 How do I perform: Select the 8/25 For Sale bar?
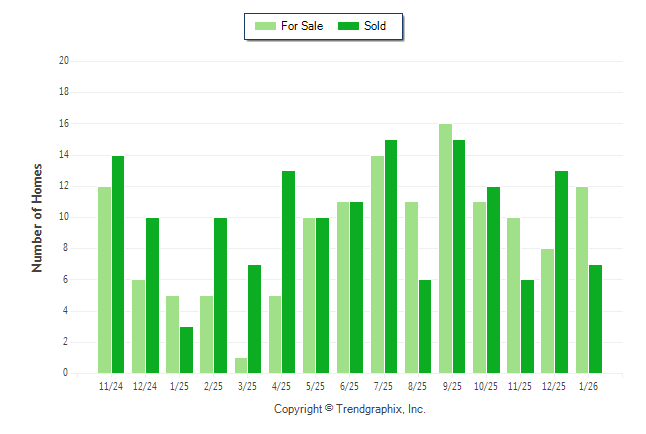coord(411,287)
